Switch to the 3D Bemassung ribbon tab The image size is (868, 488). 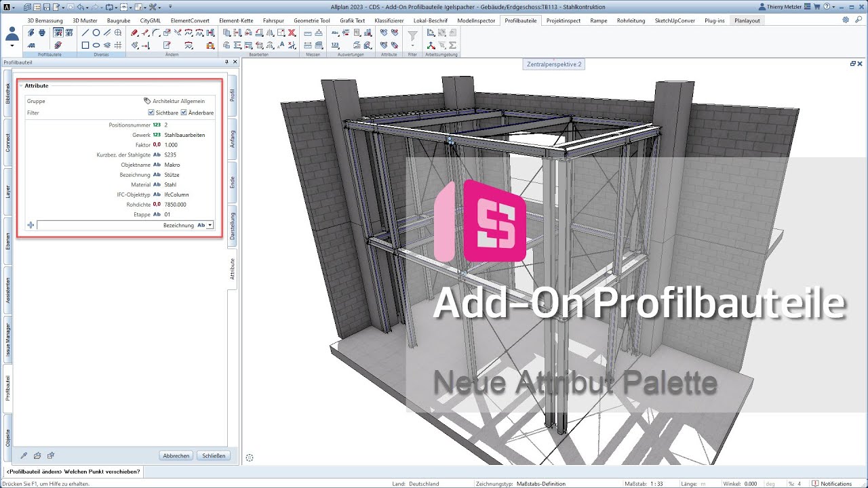click(x=45, y=20)
